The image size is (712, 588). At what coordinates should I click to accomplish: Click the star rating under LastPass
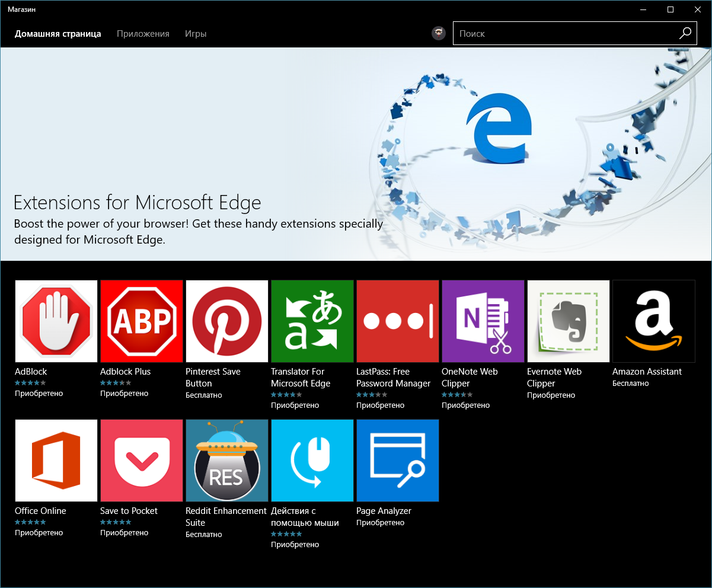(372, 395)
